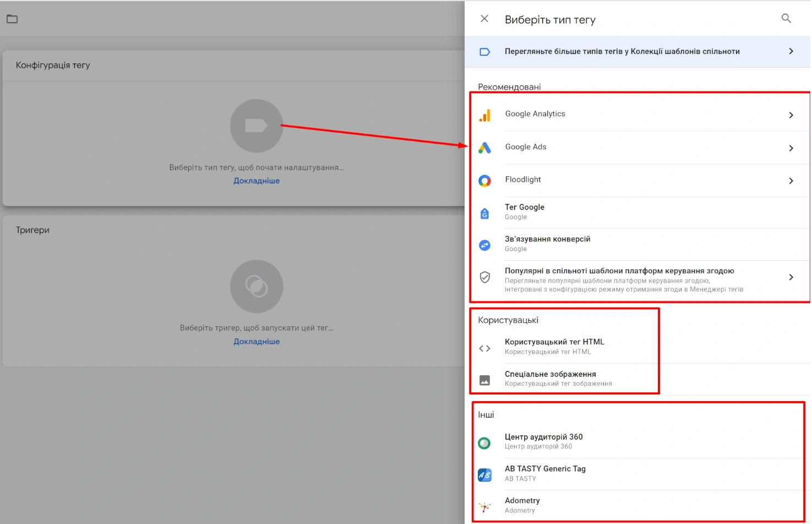Click the Зв'язування конверсій icon
This screenshot has width=812, height=524.
tap(484, 245)
